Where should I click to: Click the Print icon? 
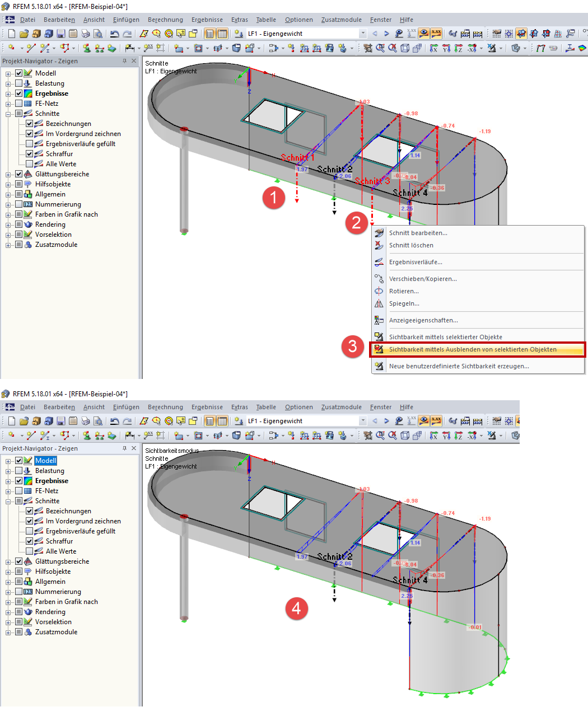pos(85,33)
